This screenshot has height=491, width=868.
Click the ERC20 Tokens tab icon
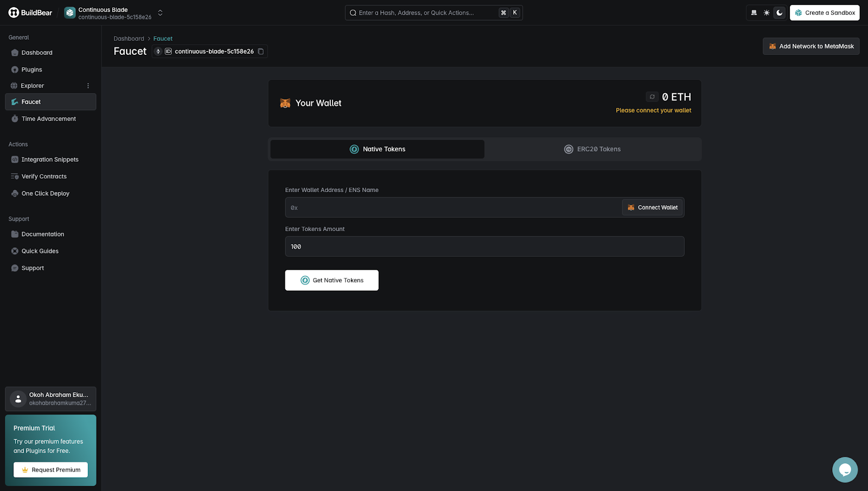point(569,149)
